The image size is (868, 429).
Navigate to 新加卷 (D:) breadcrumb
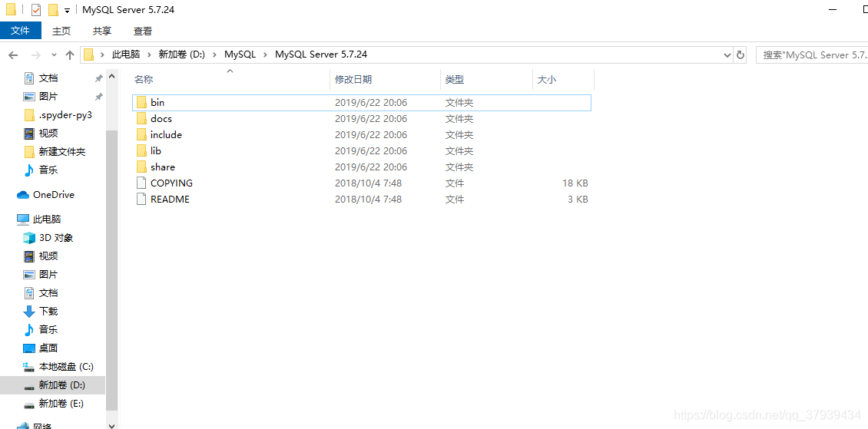pyautogui.click(x=182, y=54)
